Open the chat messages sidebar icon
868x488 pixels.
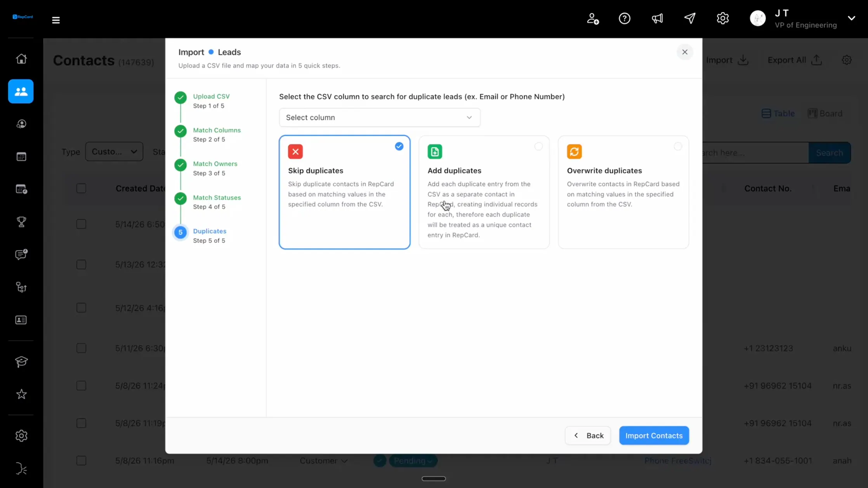tap(21, 254)
